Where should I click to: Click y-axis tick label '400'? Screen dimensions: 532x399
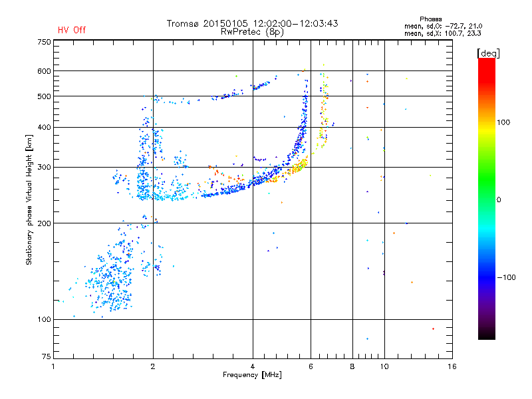point(44,127)
